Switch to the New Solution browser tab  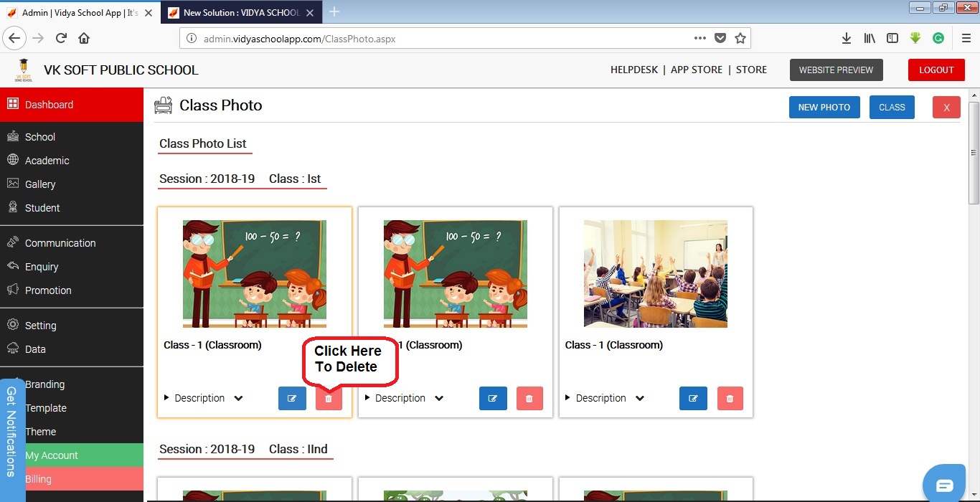coord(242,13)
